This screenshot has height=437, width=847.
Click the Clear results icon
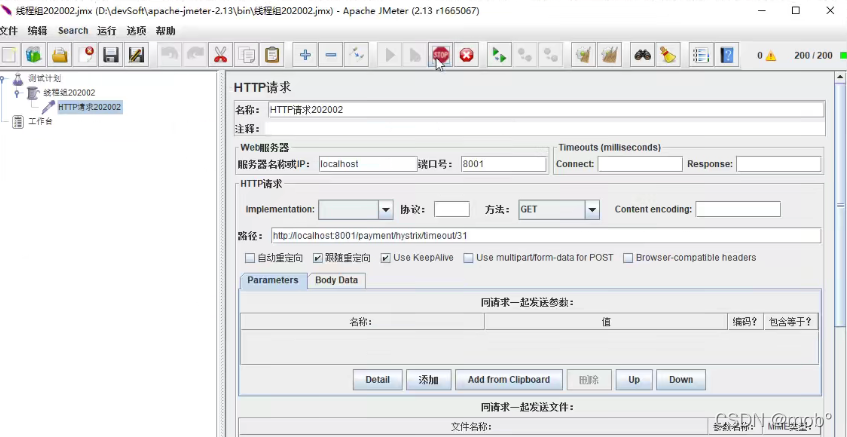pyautogui.click(x=583, y=55)
